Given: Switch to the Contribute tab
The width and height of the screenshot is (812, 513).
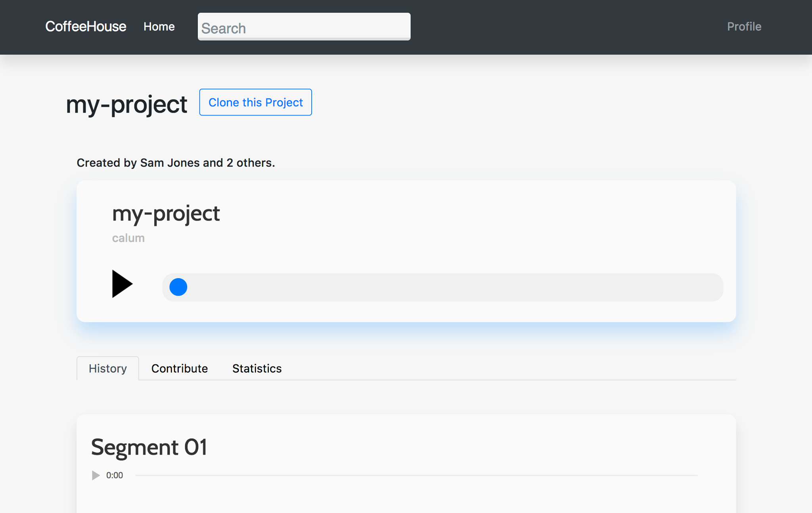Looking at the screenshot, I should point(179,368).
